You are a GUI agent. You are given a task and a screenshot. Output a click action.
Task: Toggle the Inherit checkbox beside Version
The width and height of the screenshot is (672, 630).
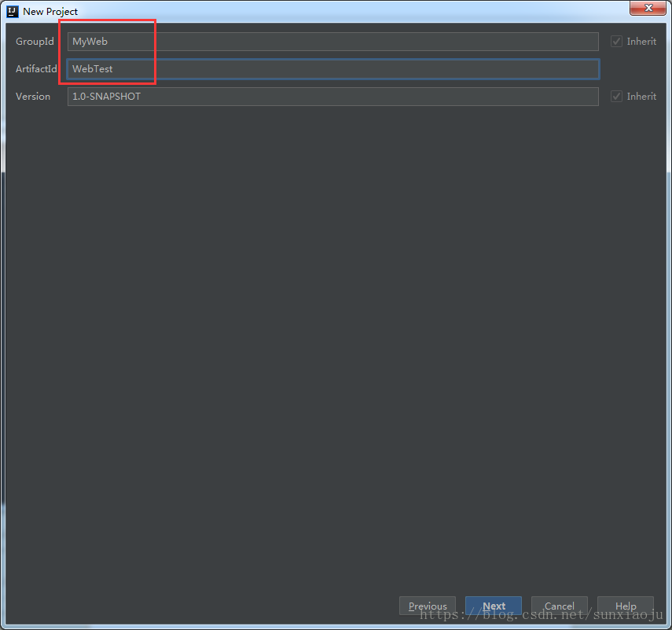click(x=616, y=97)
